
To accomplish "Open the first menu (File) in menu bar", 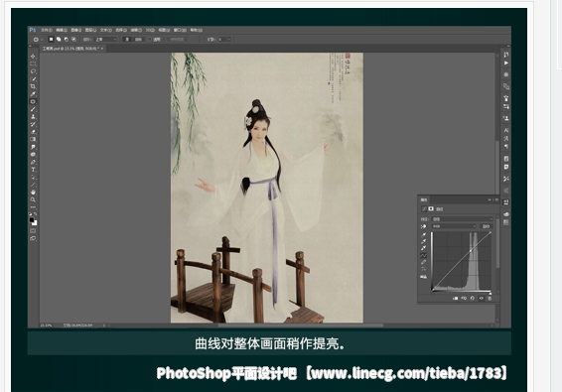I will coord(47,30).
